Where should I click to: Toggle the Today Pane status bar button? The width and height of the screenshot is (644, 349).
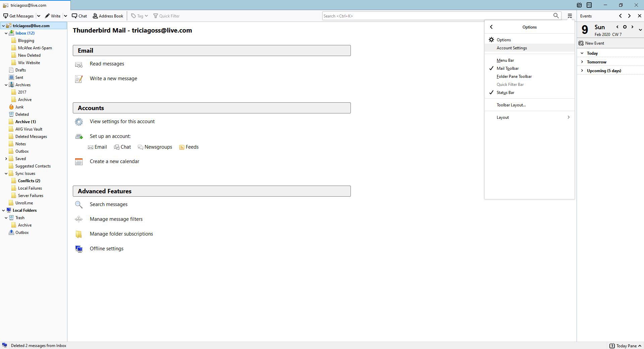625,346
